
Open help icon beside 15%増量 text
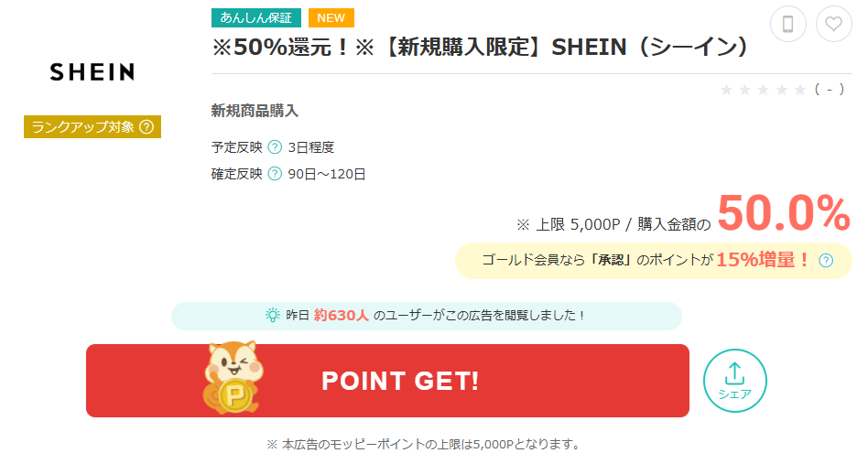tap(826, 260)
